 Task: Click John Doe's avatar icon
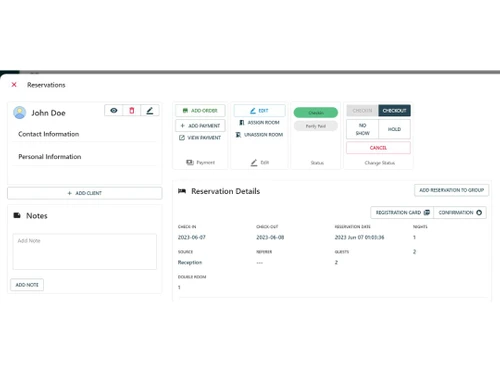click(20, 113)
